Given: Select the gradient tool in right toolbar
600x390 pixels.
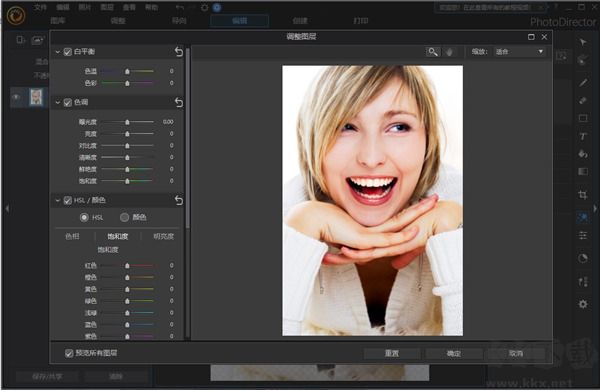Looking at the screenshot, I should [x=583, y=171].
